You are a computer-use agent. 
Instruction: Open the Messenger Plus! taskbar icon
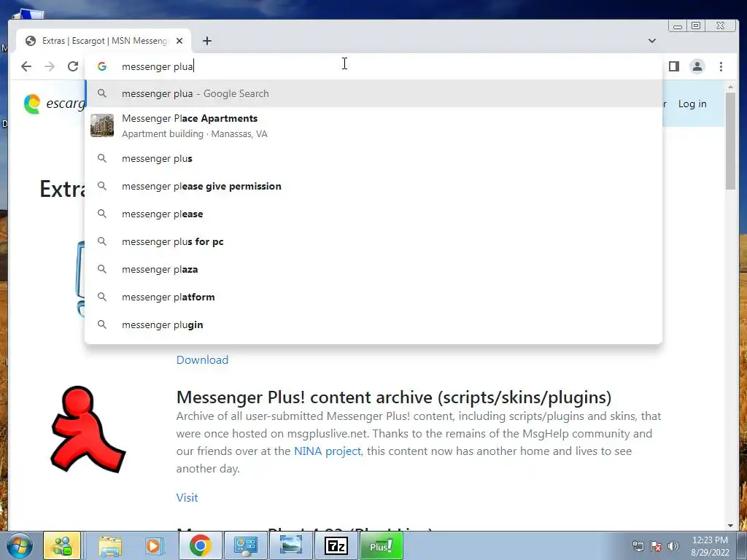pos(381,545)
